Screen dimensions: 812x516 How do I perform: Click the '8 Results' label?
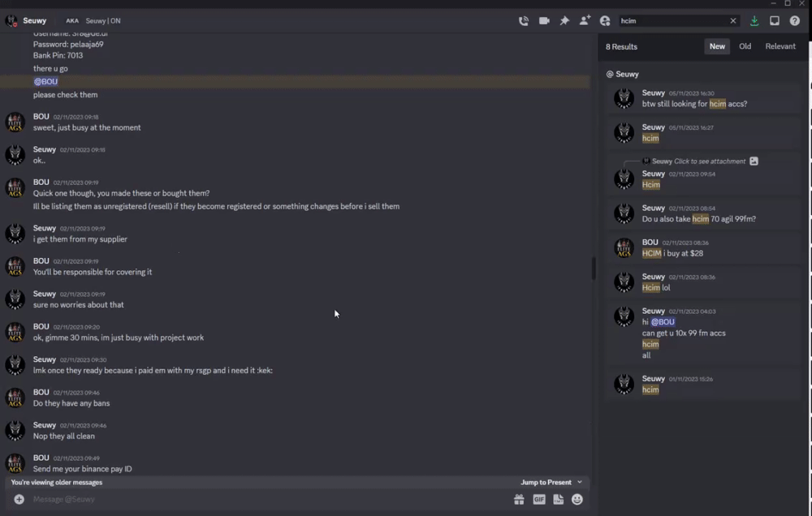[x=621, y=46]
